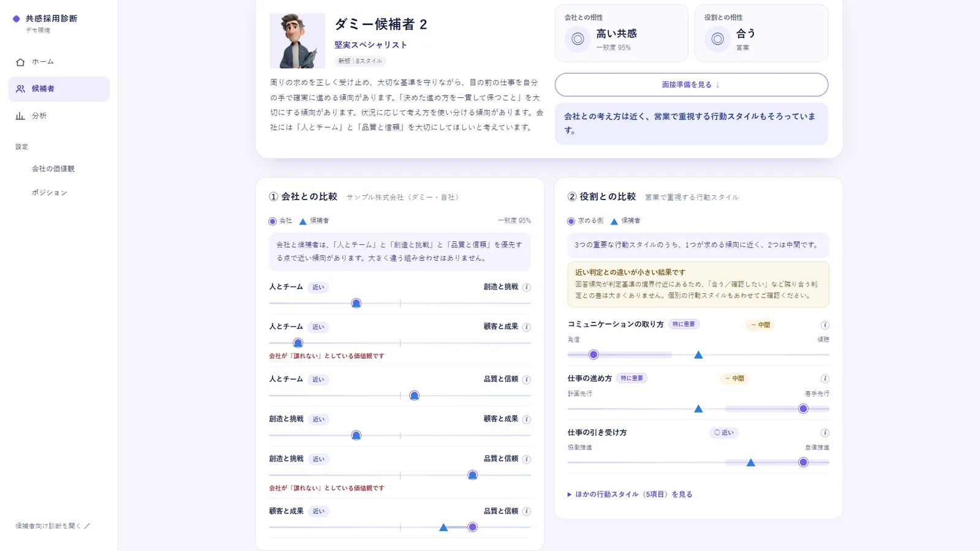Viewport: 980px width, 551px height.
Task: Click the purple 共感採用診断 logo dot
Action: click(x=17, y=19)
